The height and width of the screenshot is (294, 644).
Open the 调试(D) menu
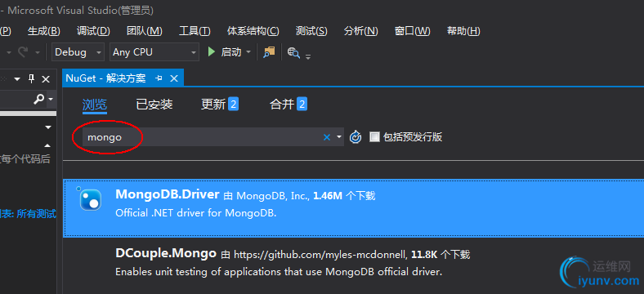click(93, 31)
